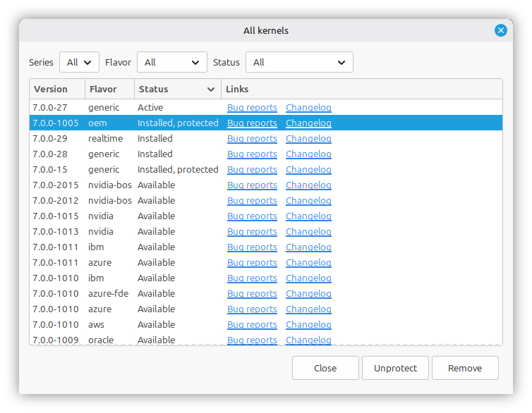Open Changelog for 7.0.0-1010 aws
The height and width of the screenshot is (413, 532).
308,325
